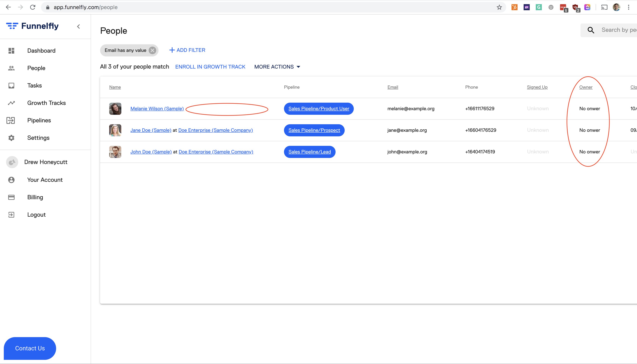Click the Growth Tracks trend line icon
The image size is (637, 364).
[11, 103]
